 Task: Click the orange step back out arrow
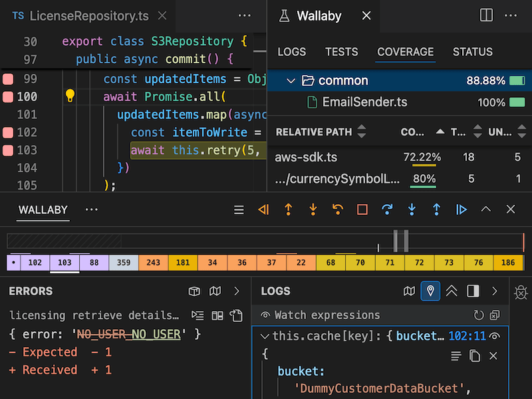point(289,209)
